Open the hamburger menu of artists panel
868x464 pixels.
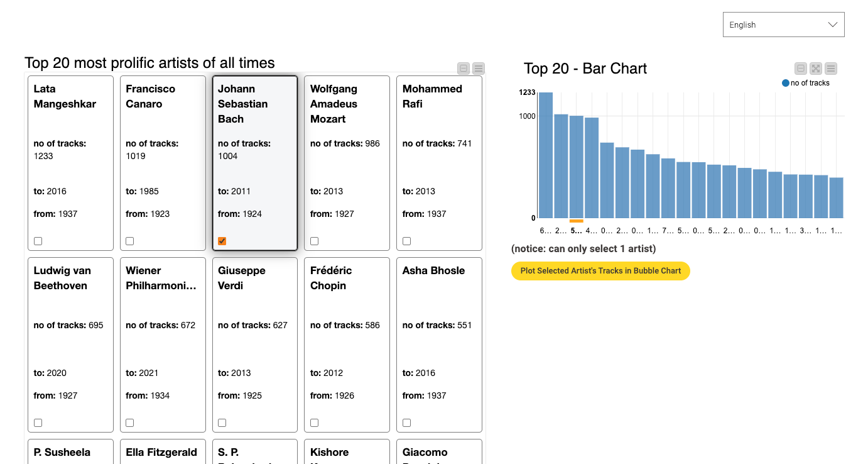click(x=479, y=69)
